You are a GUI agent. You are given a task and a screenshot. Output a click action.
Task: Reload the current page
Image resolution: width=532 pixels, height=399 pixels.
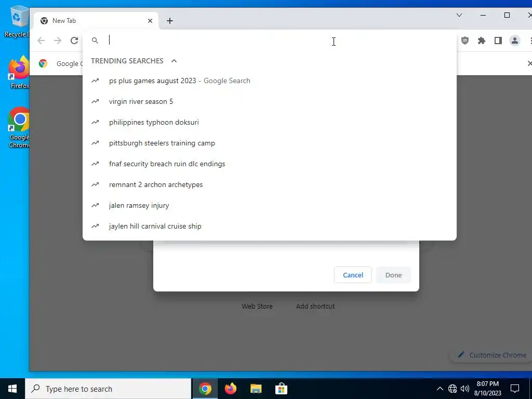pos(74,41)
